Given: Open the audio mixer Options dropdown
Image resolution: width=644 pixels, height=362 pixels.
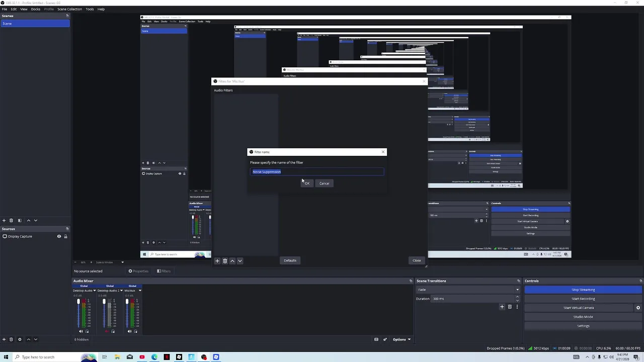Looking at the screenshot, I should point(401,339).
